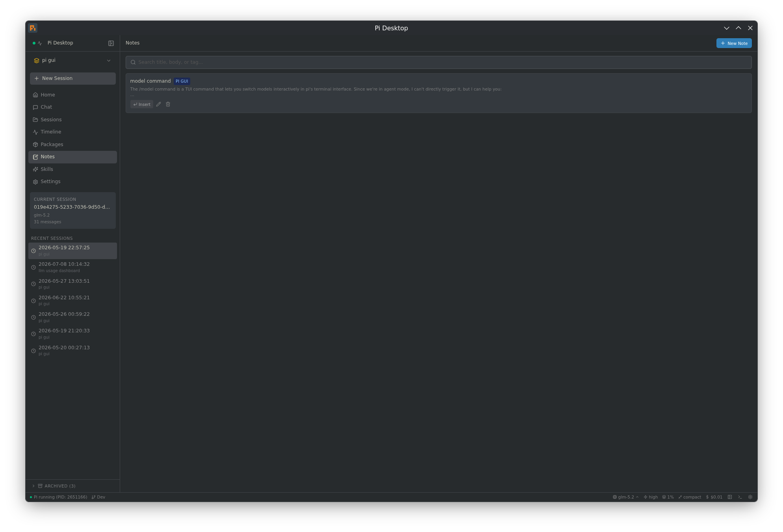Select Notes in the sidebar

tap(72, 157)
